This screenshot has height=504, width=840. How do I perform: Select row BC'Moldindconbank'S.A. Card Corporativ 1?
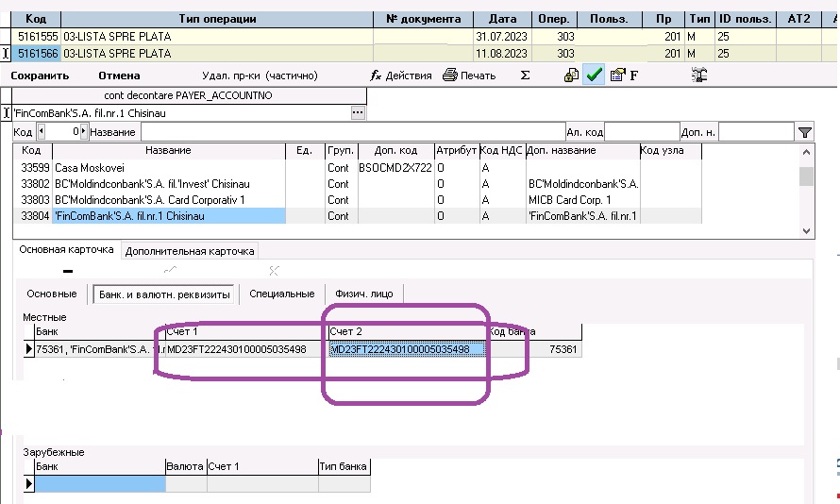[358, 200]
